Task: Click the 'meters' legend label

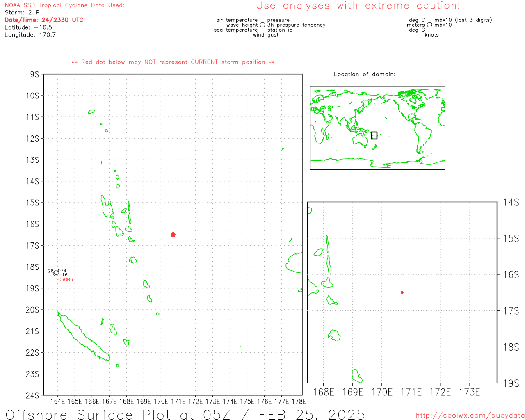Action: [416, 25]
